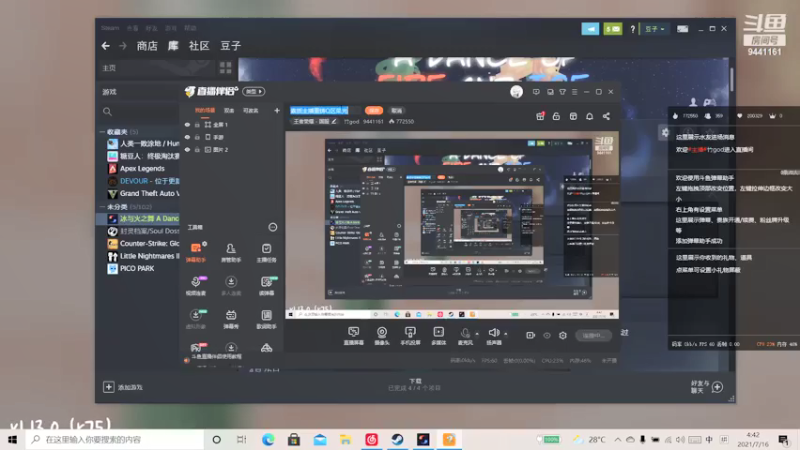Click the record video icon in bottom bar
The height and width of the screenshot is (450, 800).
(531, 335)
